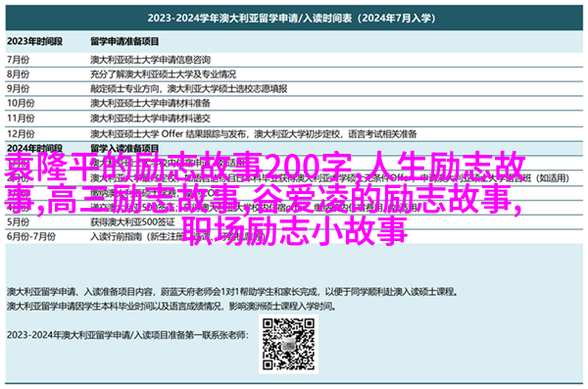Image resolution: width=588 pixels, height=389 pixels.
Task: Select the 2023年时间段 column header
Action: click(x=34, y=41)
